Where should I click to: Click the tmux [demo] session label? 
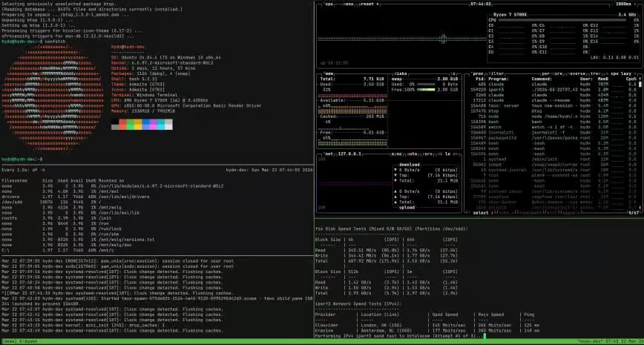(9, 341)
